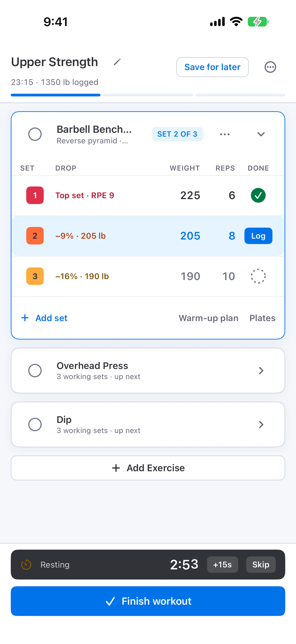Tap the red set 1 badge
Viewport: 296px width, 644px height.
(x=35, y=195)
